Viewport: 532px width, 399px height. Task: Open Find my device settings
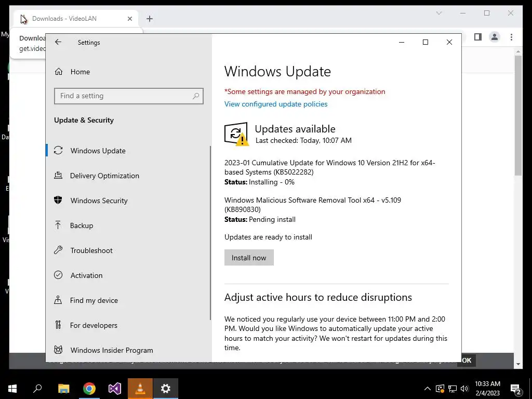128,300
